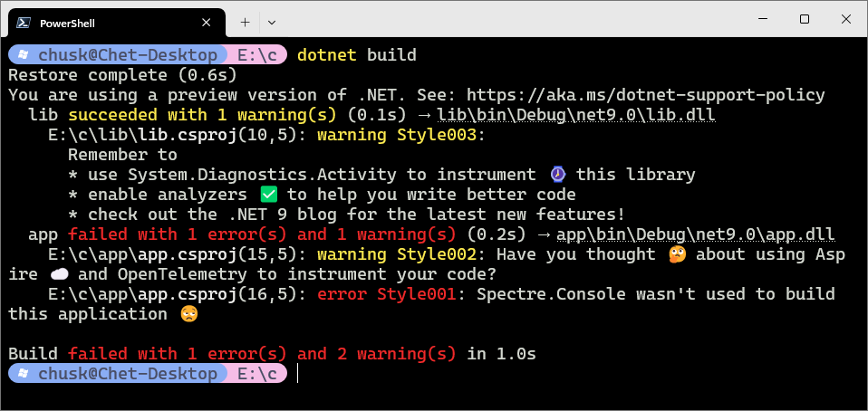Viewport: 868px width, 411px height.
Task: Click 'warning Style003' text
Action: click(x=396, y=135)
